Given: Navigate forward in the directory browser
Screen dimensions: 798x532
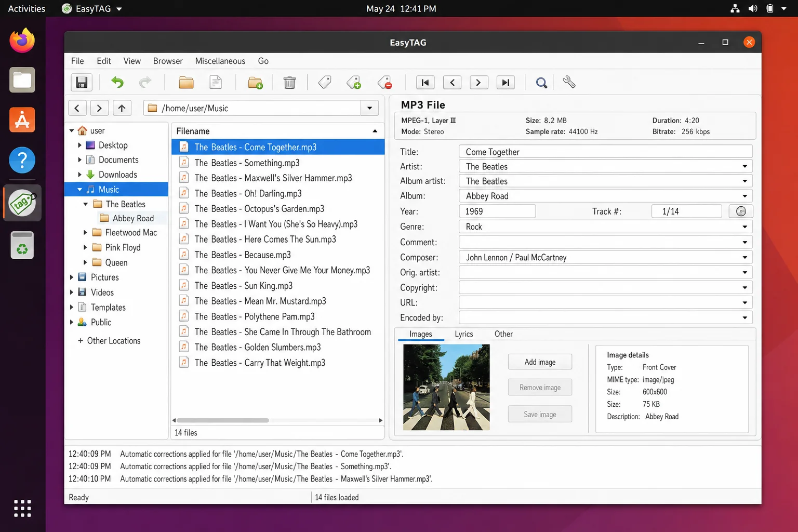Looking at the screenshot, I should (99, 108).
